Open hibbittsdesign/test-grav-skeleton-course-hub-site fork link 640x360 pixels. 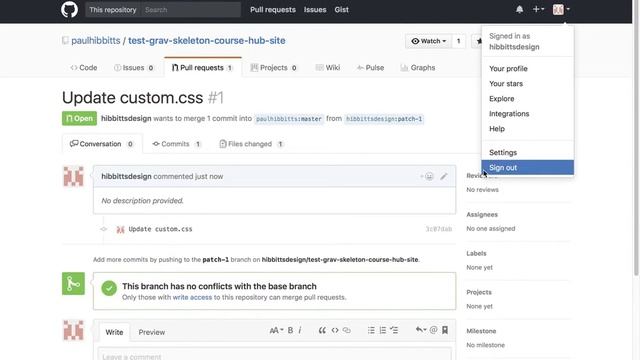click(x=340, y=260)
